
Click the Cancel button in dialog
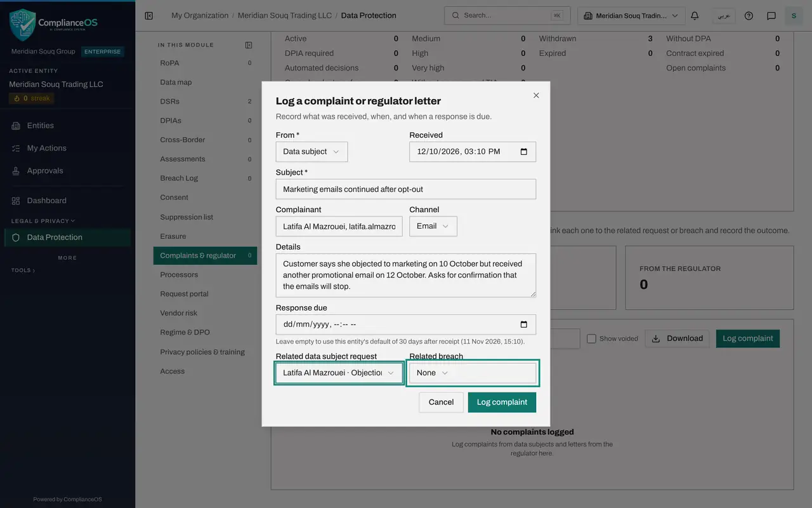[x=441, y=402]
